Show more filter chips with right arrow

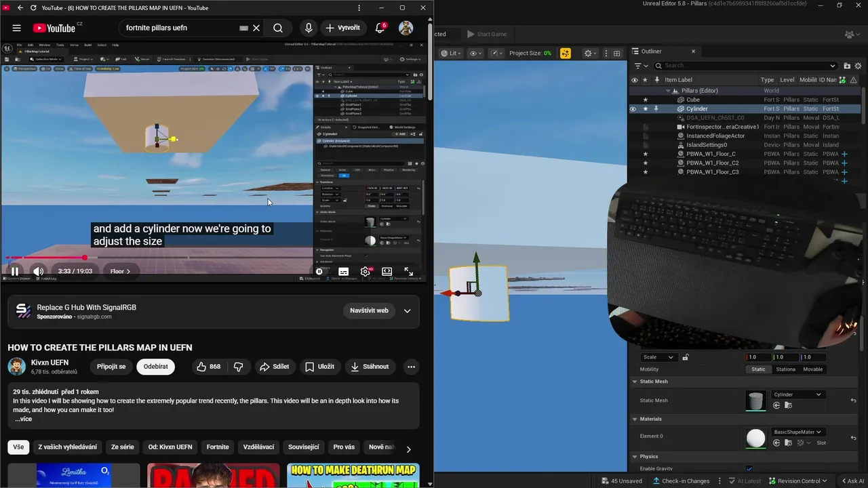408,449
